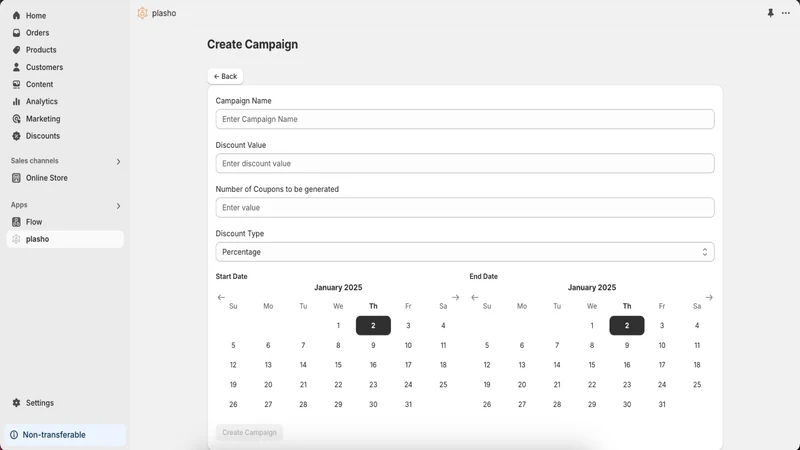800x450 pixels.
Task: Open Customers in the sidebar
Action: tap(44, 67)
